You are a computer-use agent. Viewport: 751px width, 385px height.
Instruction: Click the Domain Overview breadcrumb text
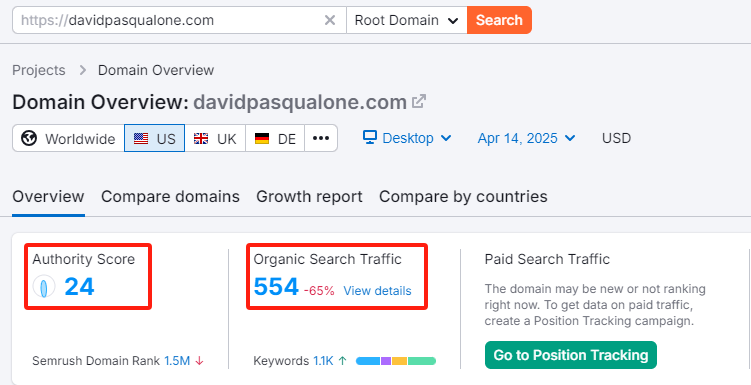pyautogui.click(x=156, y=70)
